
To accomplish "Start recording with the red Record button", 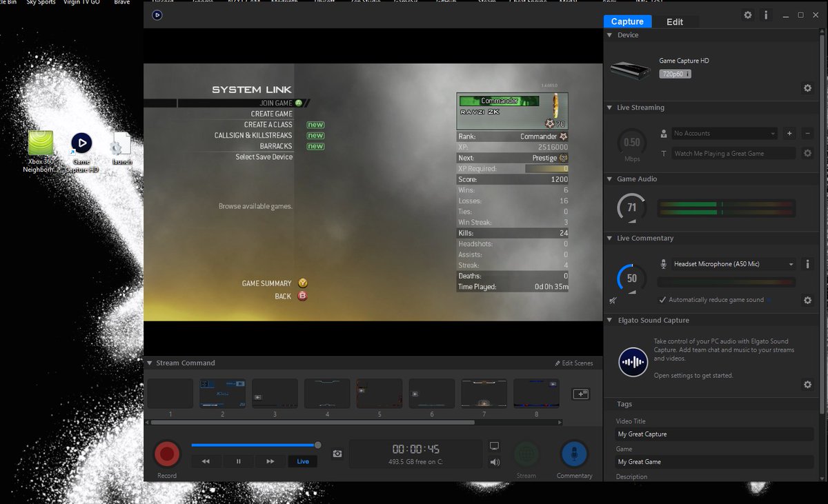I will [167, 454].
